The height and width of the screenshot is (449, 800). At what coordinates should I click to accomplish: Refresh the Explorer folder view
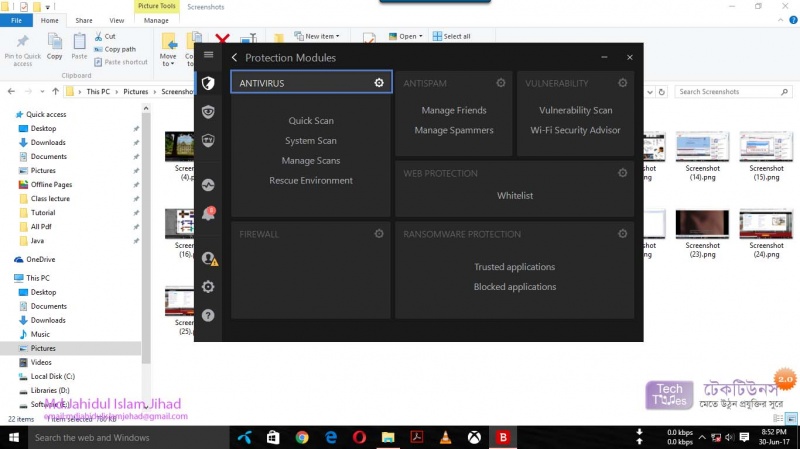click(662, 92)
